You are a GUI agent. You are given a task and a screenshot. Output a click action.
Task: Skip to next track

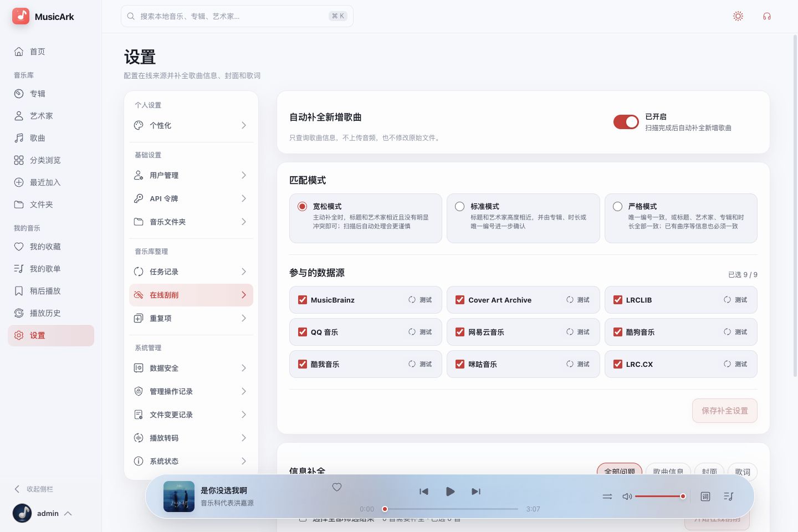[476, 492]
